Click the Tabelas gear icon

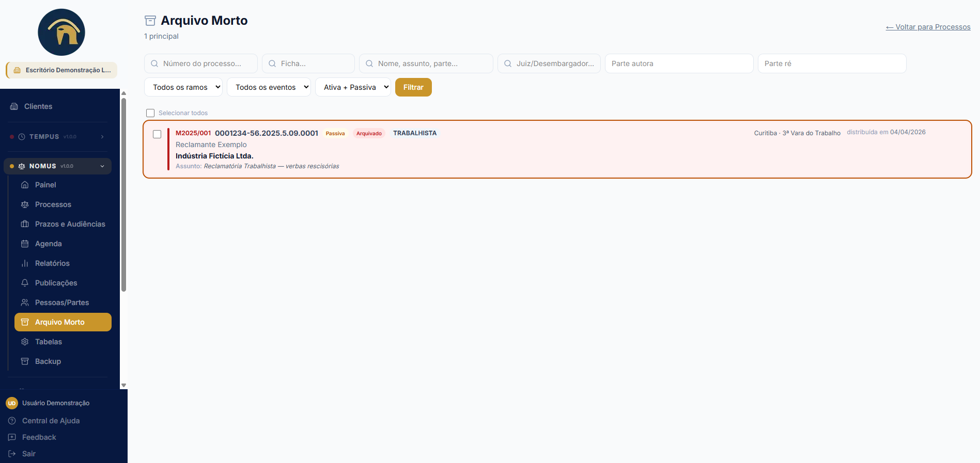[x=25, y=342]
